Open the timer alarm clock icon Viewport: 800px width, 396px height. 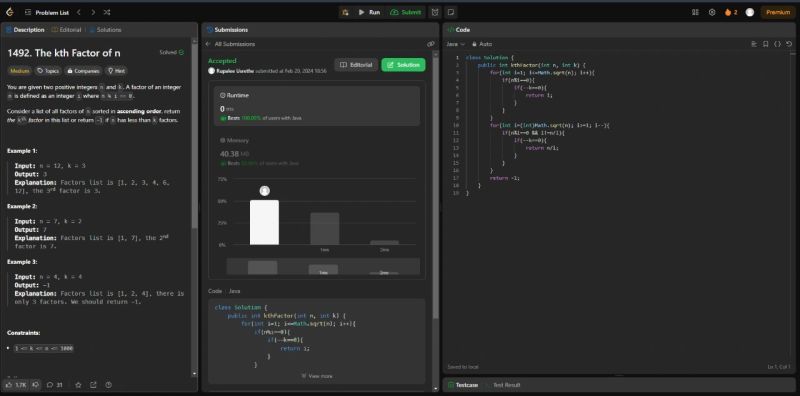[x=435, y=12]
